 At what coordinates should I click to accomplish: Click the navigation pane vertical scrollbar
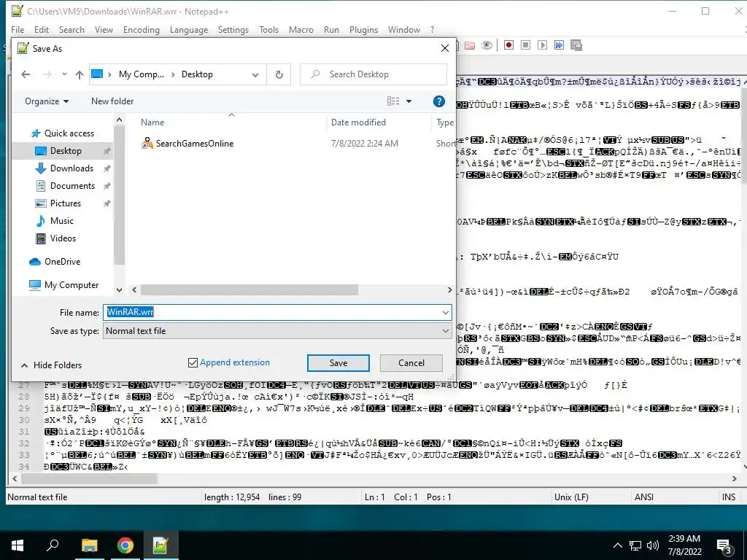point(119,194)
